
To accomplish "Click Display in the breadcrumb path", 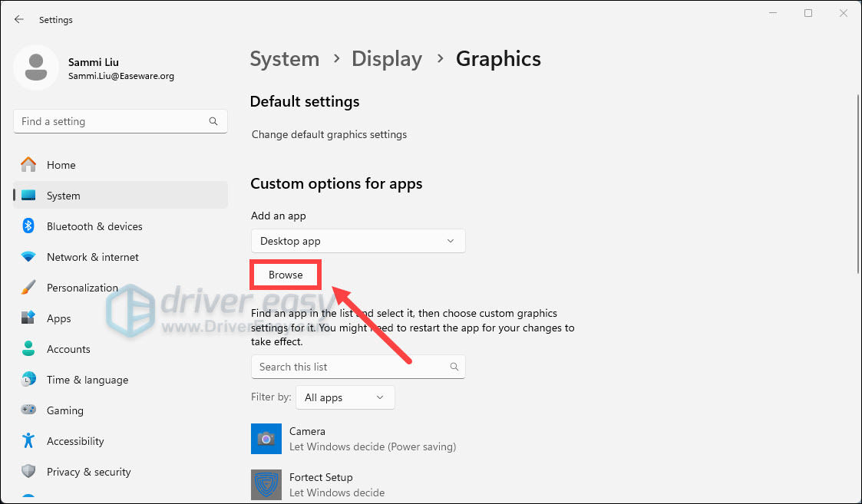I will [387, 59].
